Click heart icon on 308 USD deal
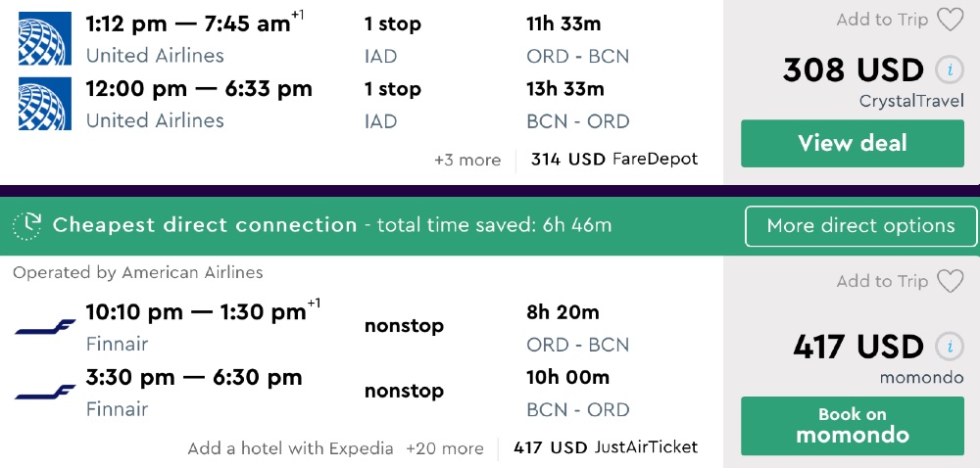The width and height of the screenshot is (980, 468). click(950, 20)
